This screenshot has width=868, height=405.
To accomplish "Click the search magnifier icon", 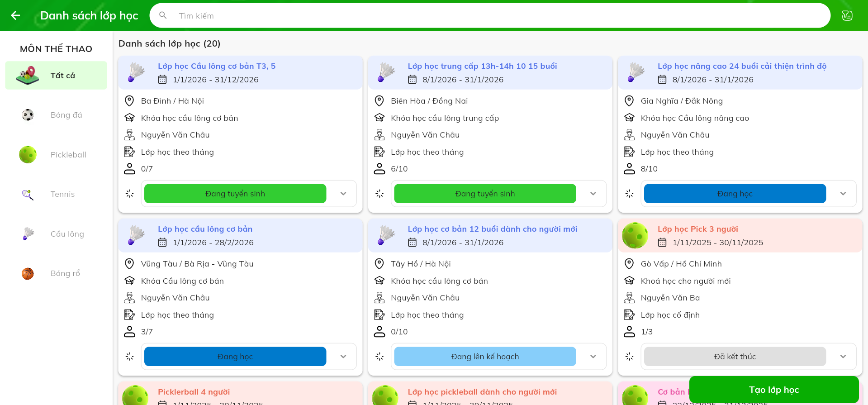I will pos(163,15).
